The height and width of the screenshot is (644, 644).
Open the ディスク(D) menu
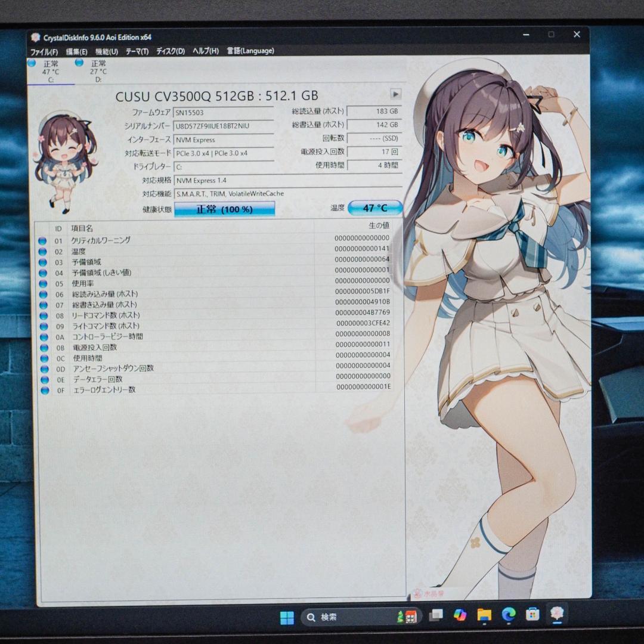(x=171, y=51)
